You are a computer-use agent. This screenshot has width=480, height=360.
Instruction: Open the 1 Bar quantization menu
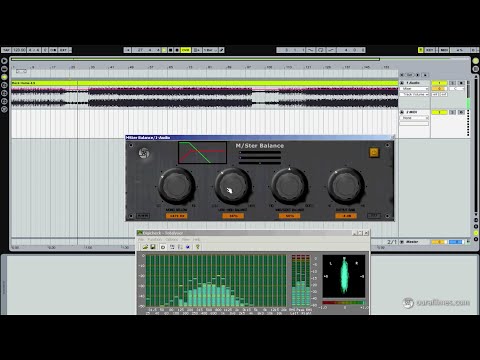[210, 50]
